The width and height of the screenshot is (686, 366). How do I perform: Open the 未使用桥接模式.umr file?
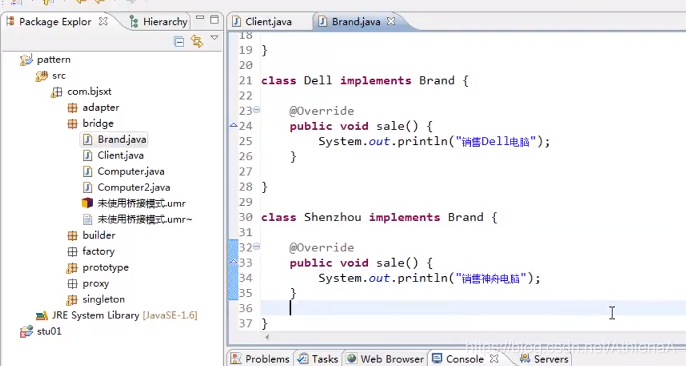141,203
